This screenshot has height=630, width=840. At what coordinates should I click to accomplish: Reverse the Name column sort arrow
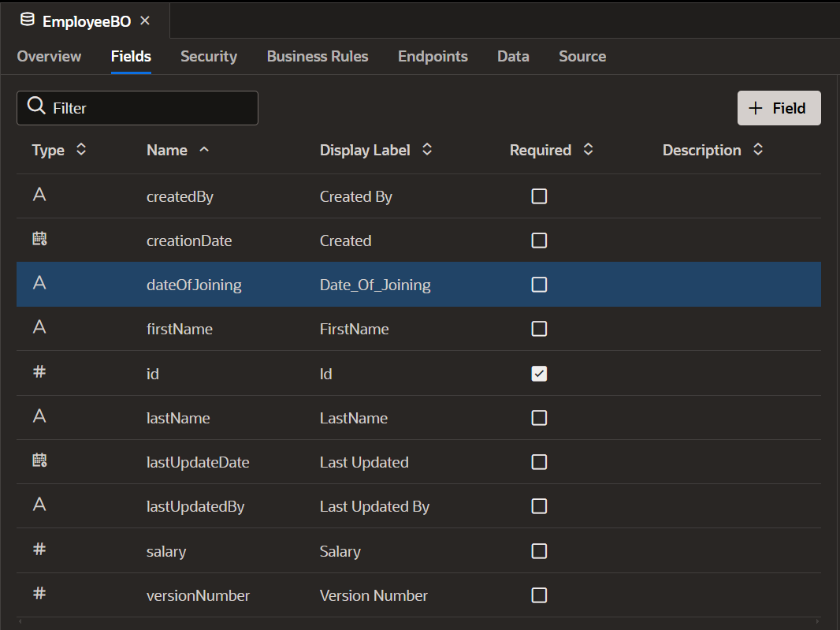tap(204, 150)
